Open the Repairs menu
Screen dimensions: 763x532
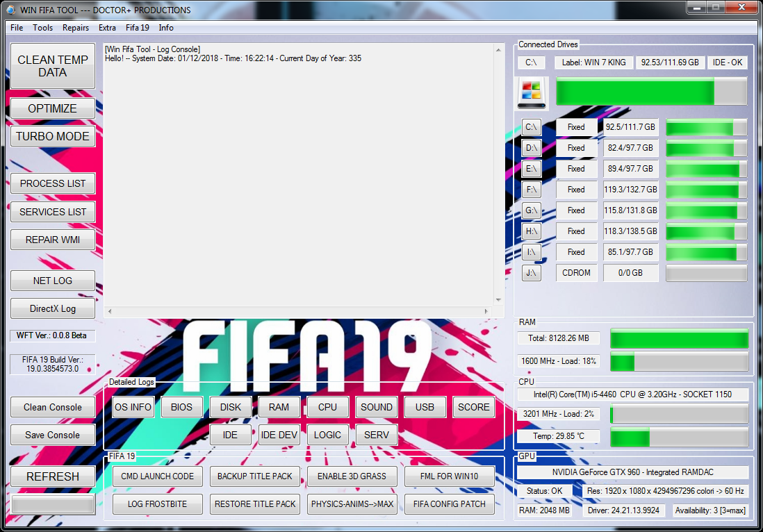[x=76, y=28]
